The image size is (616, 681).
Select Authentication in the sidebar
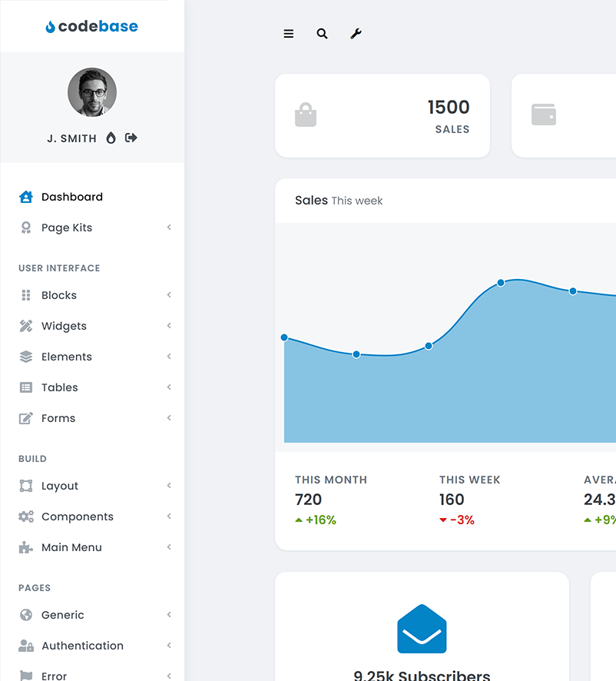pyautogui.click(x=82, y=646)
